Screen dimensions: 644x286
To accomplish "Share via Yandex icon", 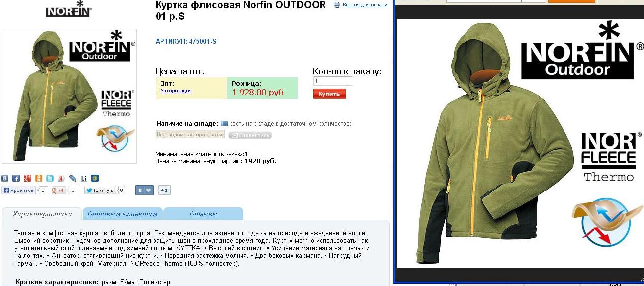I will pos(61,178).
